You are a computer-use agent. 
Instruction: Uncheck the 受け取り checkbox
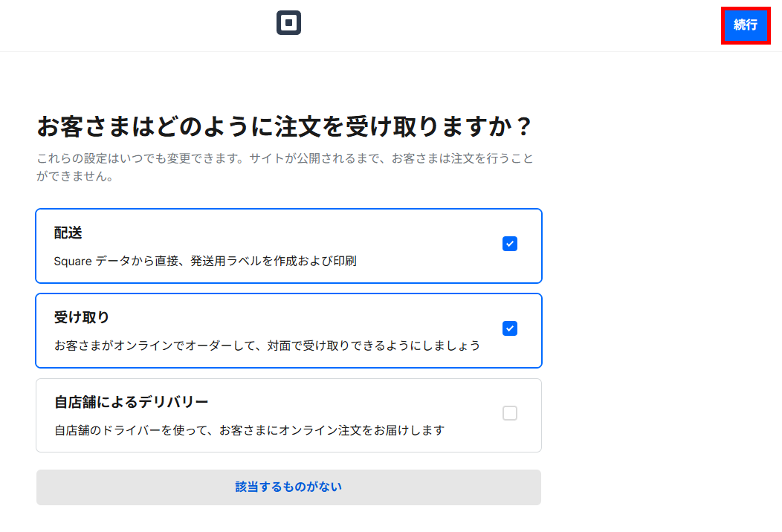[510, 328]
